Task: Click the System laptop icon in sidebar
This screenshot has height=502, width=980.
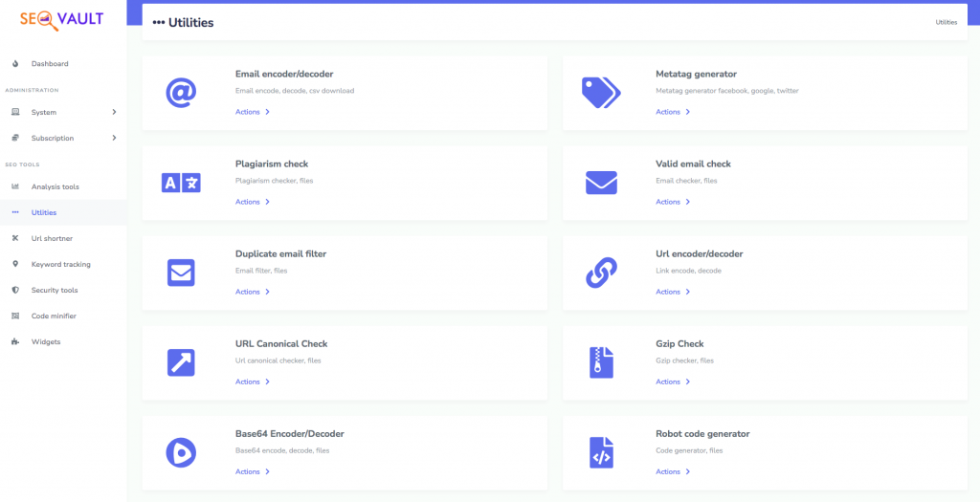Action: (15, 113)
